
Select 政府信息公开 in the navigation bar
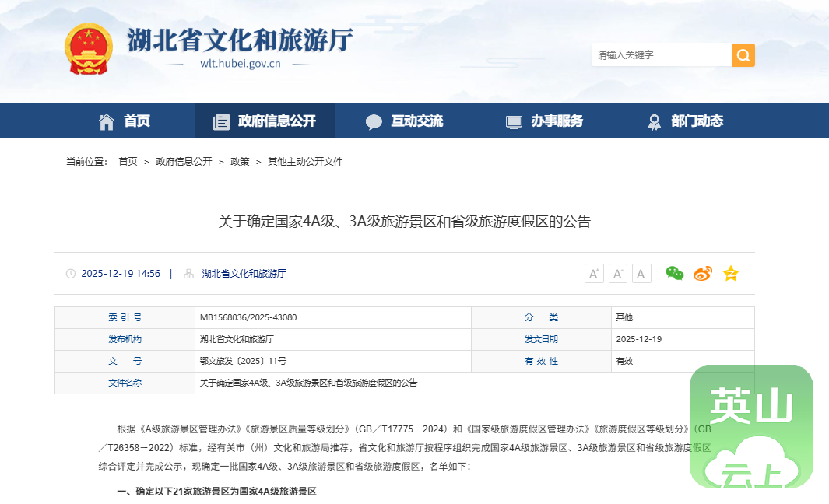(265, 121)
